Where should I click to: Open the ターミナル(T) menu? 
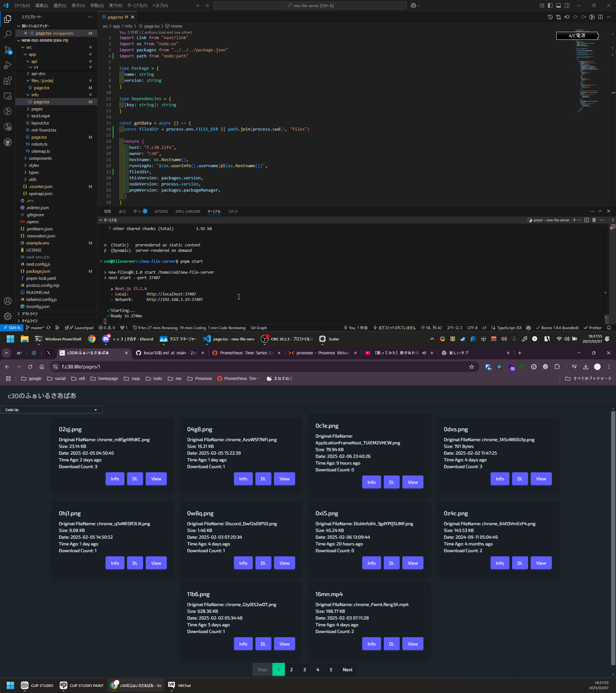137,5
